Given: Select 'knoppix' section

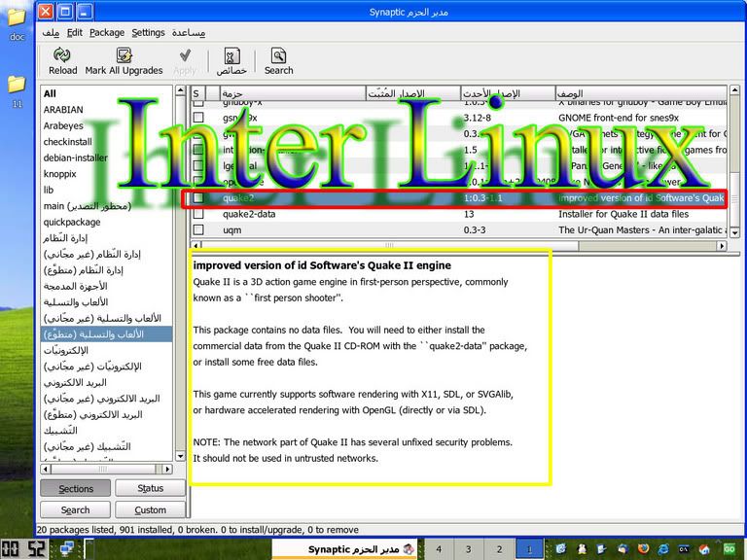Looking at the screenshot, I should coord(107,174).
